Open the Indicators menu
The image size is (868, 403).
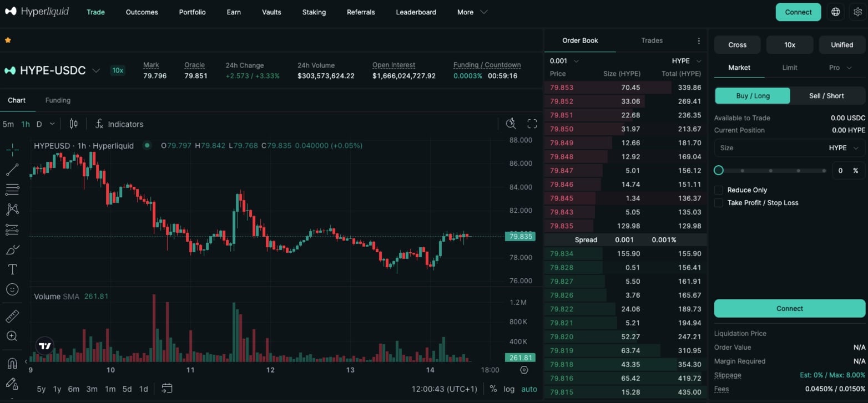119,124
